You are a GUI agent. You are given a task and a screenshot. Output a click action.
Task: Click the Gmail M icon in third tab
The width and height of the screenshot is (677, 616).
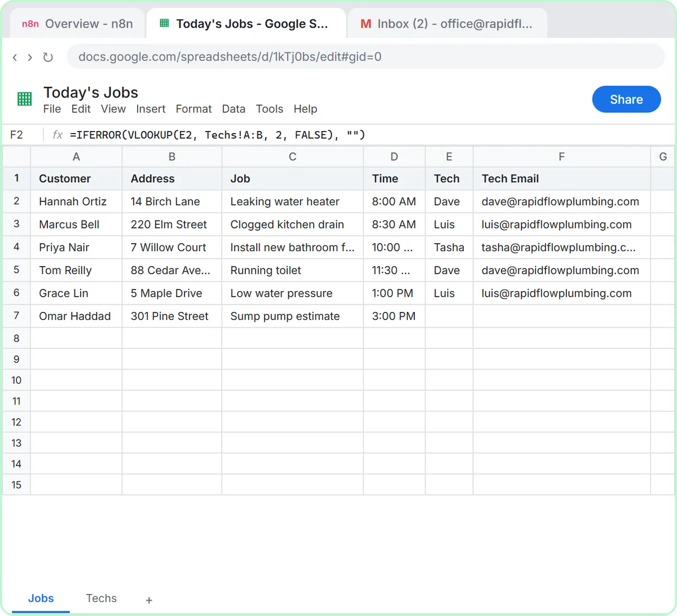click(x=366, y=24)
